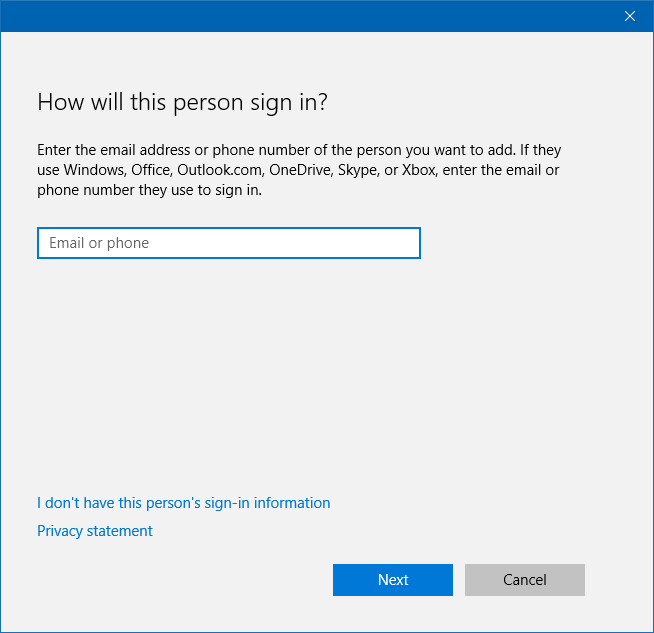Dismiss the dialog using the gray Cancel button
The width and height of the screenshot is (654, 633).
(x=525, y=580)
